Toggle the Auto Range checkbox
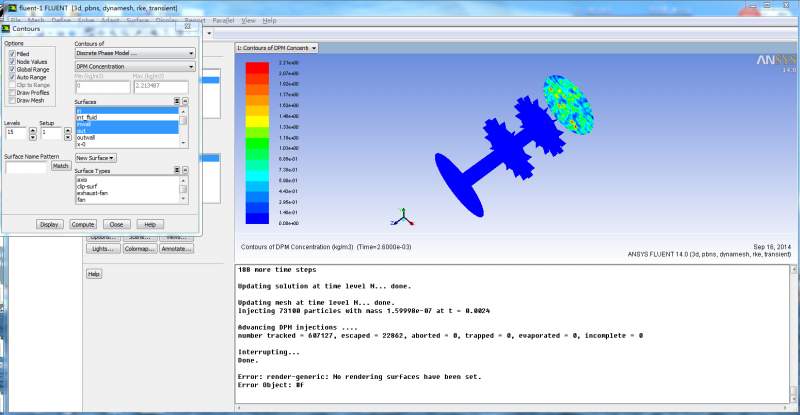The width and height of the screenshot is (800, 415). [x=12, y=77]
